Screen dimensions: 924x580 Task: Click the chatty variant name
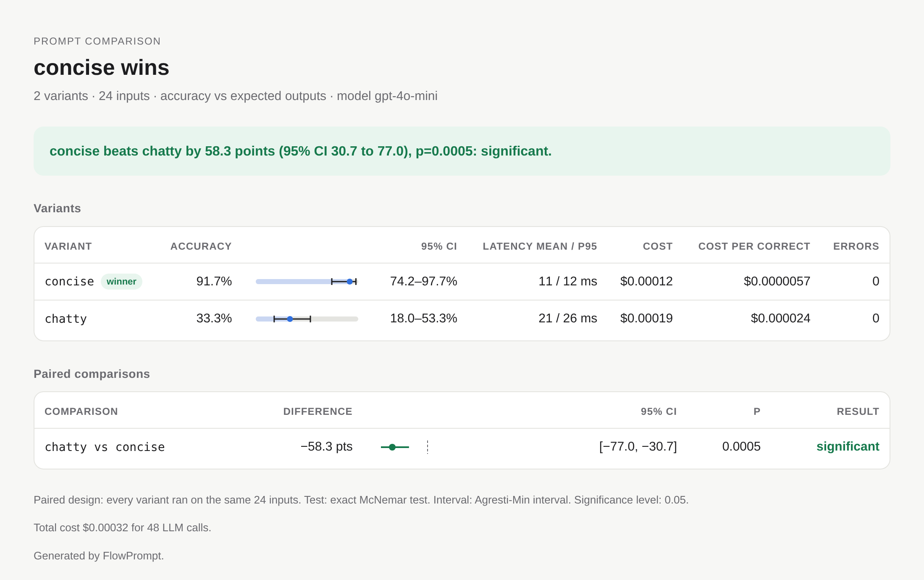pyautogui.click(x=66, y=319)
